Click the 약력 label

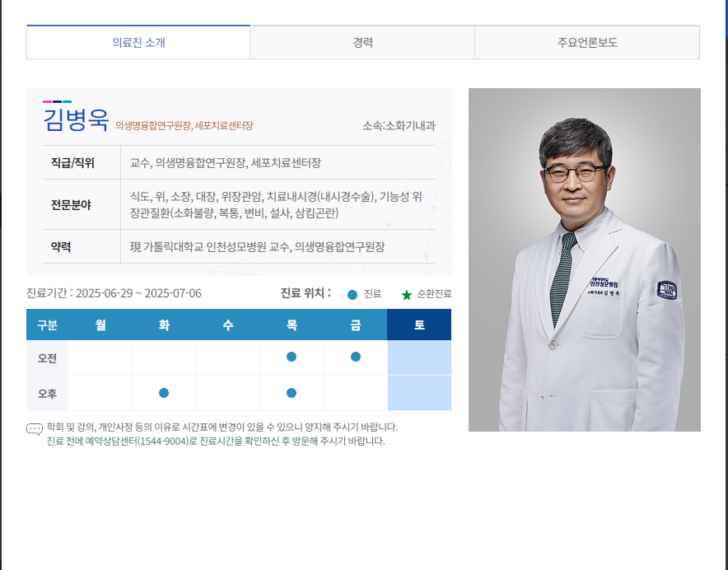point(61,246)
